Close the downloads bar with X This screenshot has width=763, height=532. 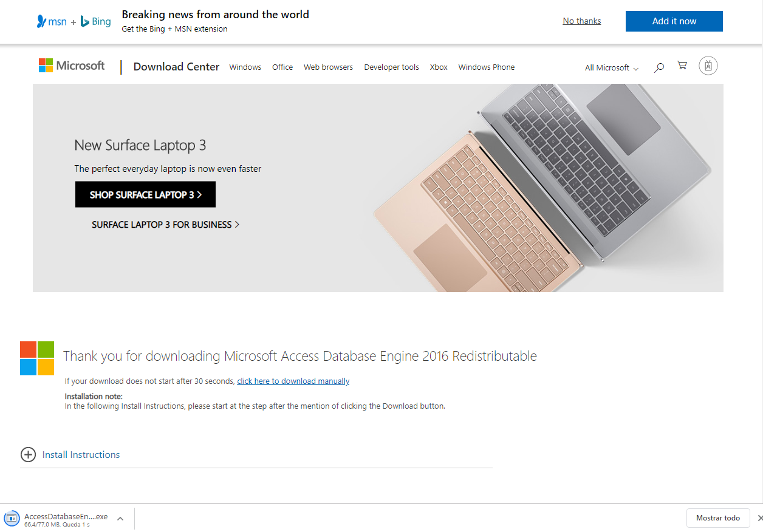point(760,518)
